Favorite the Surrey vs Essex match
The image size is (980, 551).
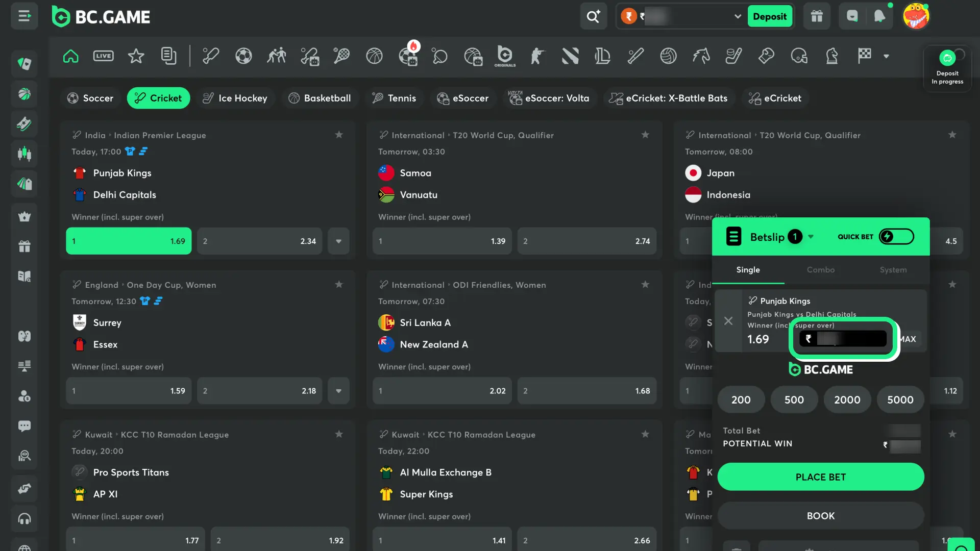(339, 284)
